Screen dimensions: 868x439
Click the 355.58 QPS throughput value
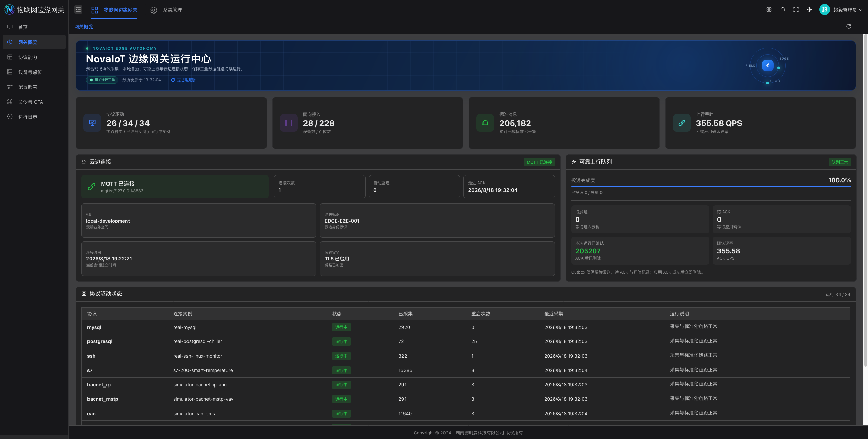point(719,123)
